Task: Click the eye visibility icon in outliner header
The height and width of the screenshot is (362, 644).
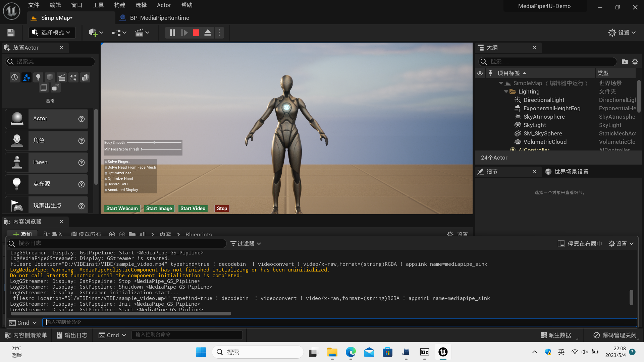Action: pyautogui.click(x=480, y=73)
